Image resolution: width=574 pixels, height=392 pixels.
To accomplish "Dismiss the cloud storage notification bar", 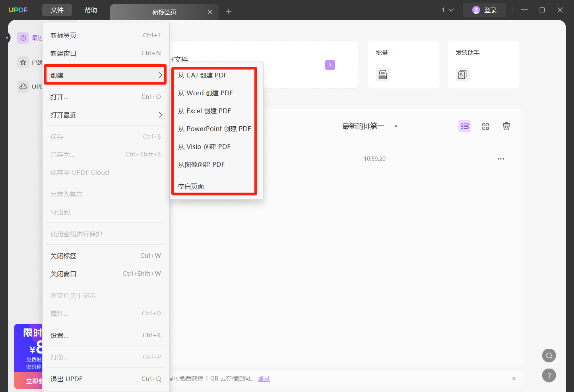I will (514, 378).
